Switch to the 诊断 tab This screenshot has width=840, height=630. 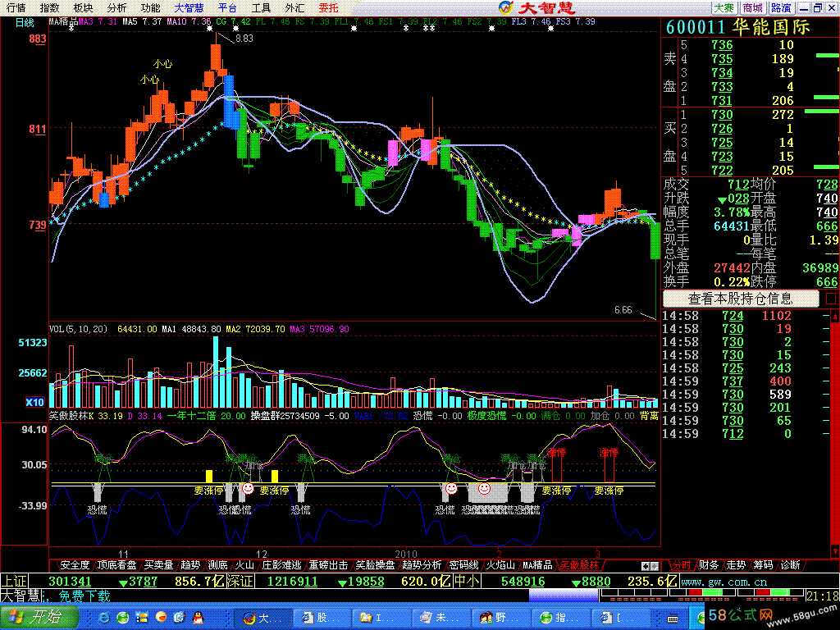pyautogui.click(x=791, y=565)
